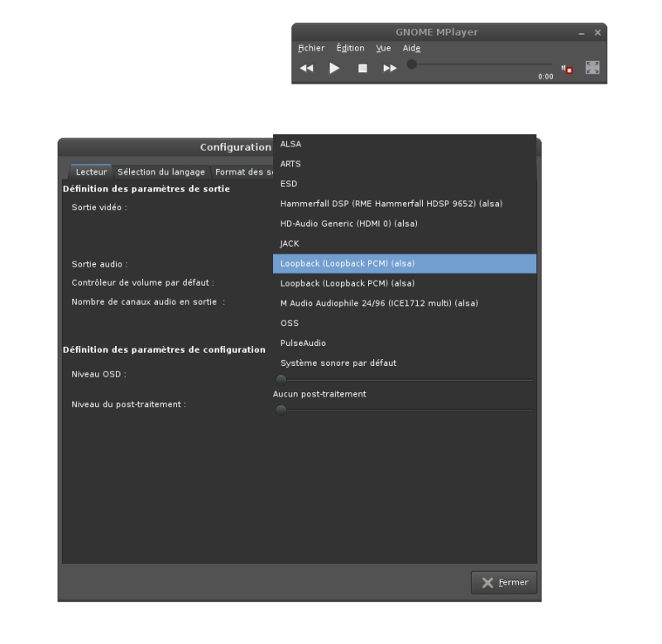
Task: Click the Définition des paramètres de sortie heading
Action: pyautogui.click(x=146, y=189)
